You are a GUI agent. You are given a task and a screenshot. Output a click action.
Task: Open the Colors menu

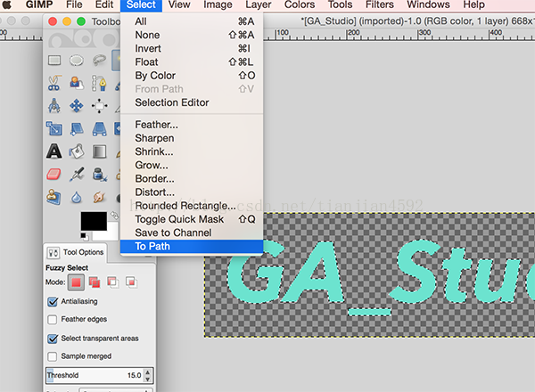(x=300, y=4)
